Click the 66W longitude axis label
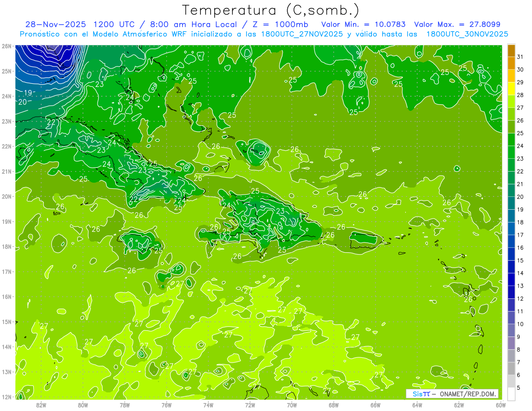This screenshot has height=411, width=532. click(376, 405)
